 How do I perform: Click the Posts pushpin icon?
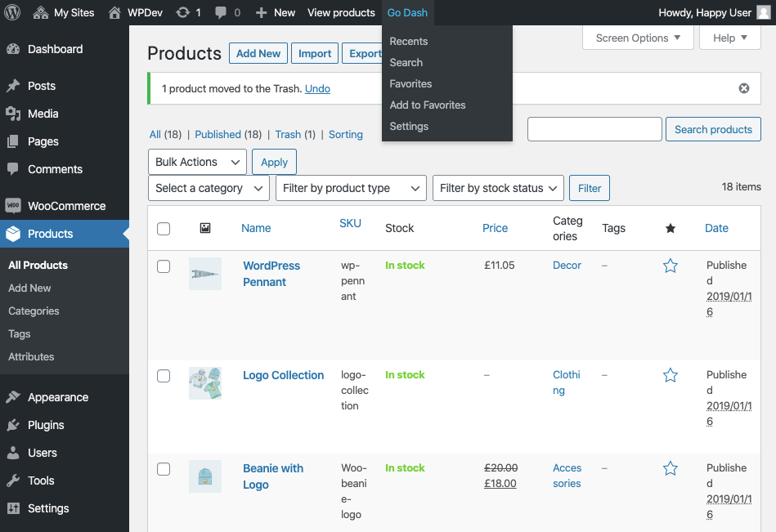(x=13, y=86)
